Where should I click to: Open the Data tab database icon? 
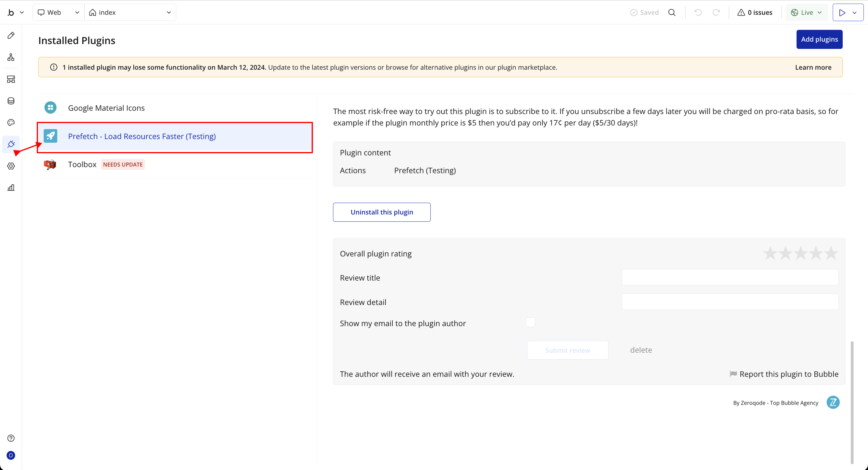(11, 101)
